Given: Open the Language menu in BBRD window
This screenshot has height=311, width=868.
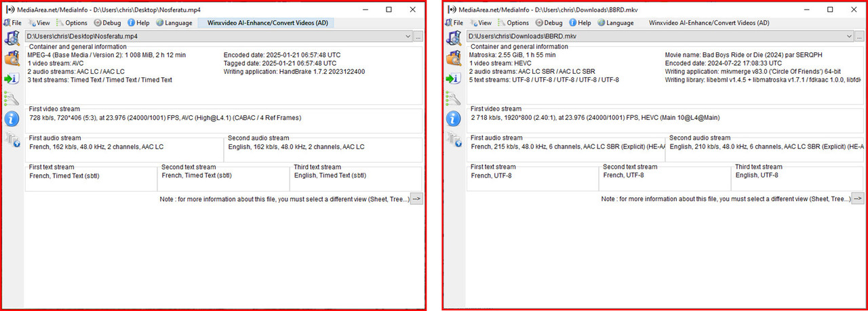Looking at the screenshot, I should coord(614,22).
